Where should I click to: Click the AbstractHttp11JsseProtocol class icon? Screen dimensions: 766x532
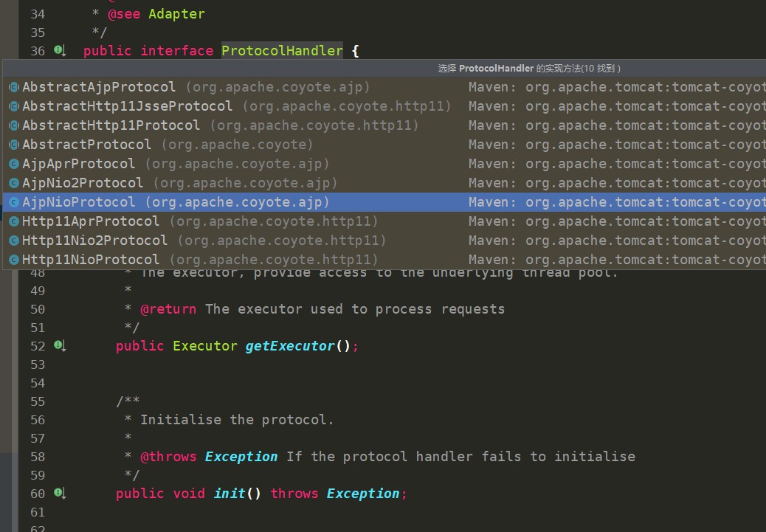14,106
